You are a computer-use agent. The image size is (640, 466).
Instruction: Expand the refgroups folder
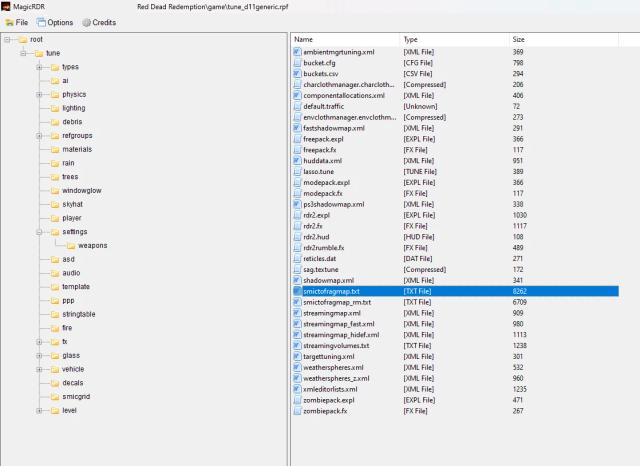click(39, 136)
